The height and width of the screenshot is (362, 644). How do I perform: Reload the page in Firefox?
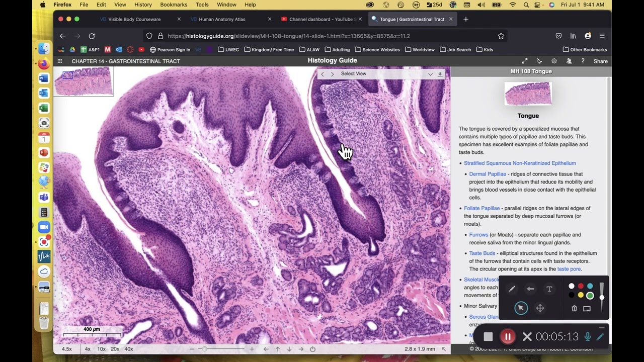coord(92,36)
